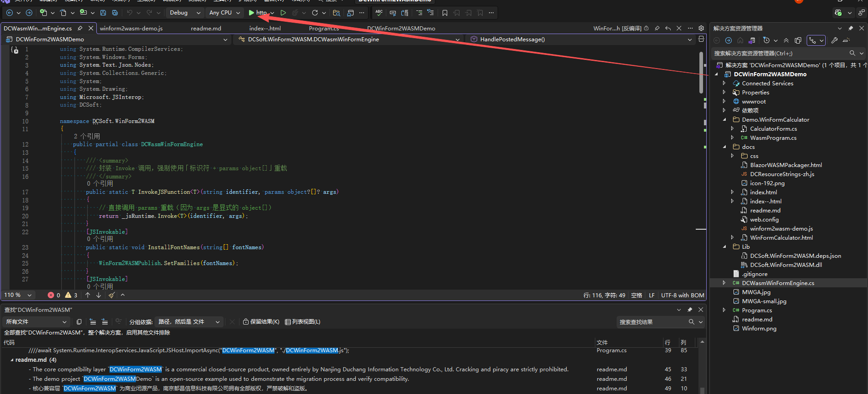Click the UTF-8 with BOM encoding indicator
The height and width of the screenshot is (394, 868).
683,295
